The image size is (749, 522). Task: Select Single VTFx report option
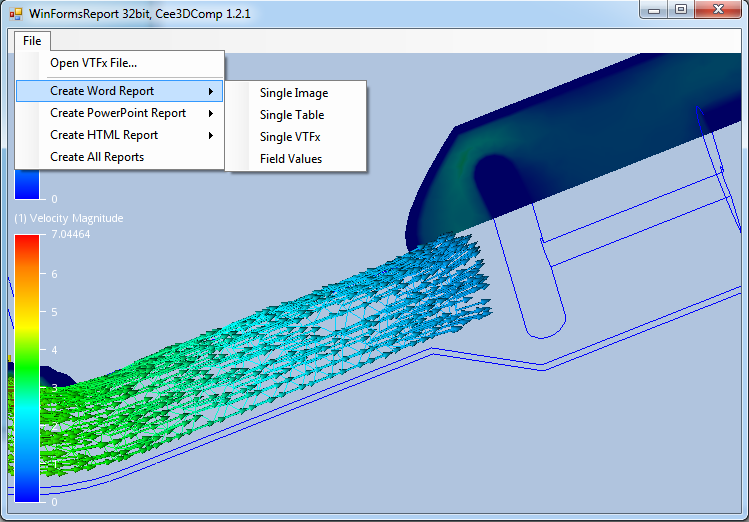coord(290,137)
